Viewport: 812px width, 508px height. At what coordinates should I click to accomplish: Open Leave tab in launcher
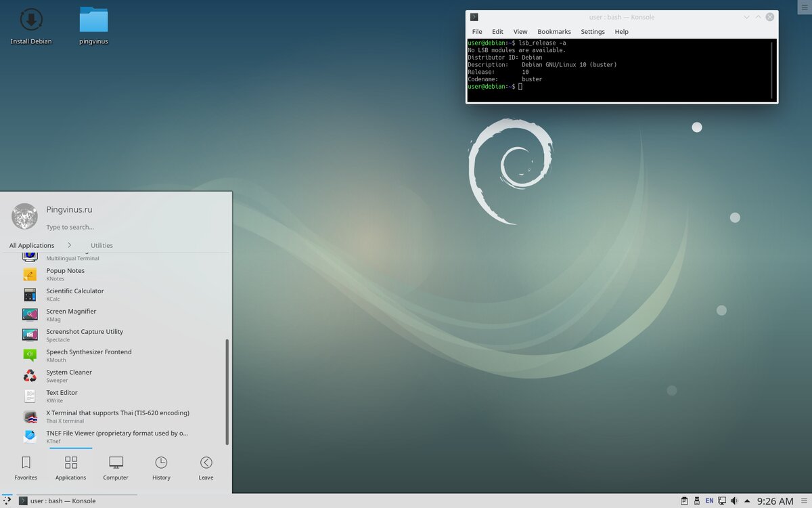pos(206,467)
